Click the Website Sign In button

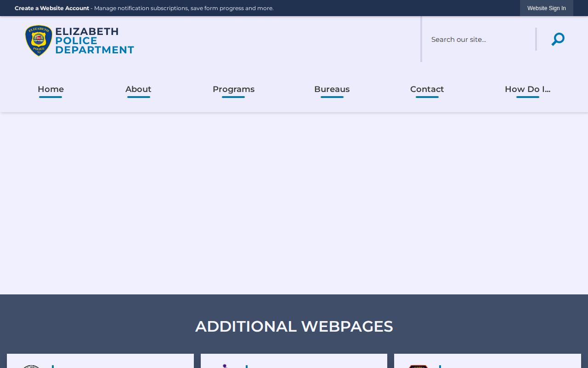point(546,8)
